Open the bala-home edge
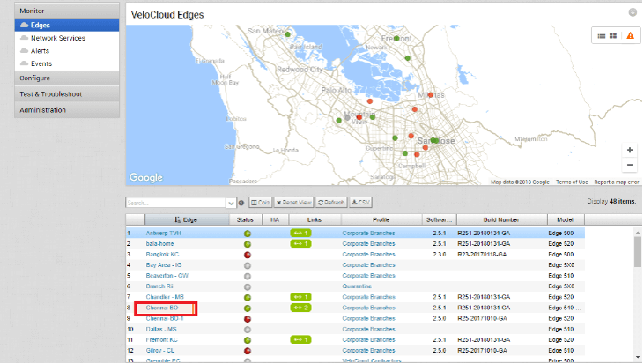The width and height of the screenshot is (644, 364). click(159, 243)
